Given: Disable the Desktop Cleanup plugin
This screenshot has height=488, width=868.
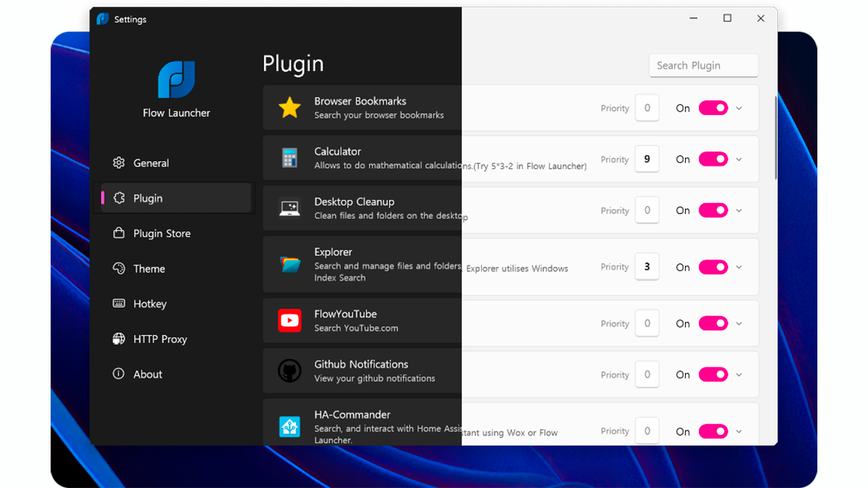Looking at the screenshot, I should (x=713, y=210).
